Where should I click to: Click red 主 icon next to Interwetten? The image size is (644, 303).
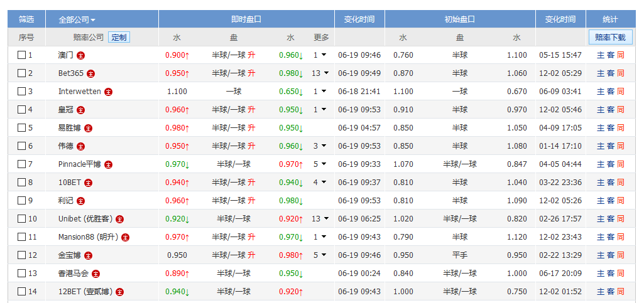pos(109,92)
